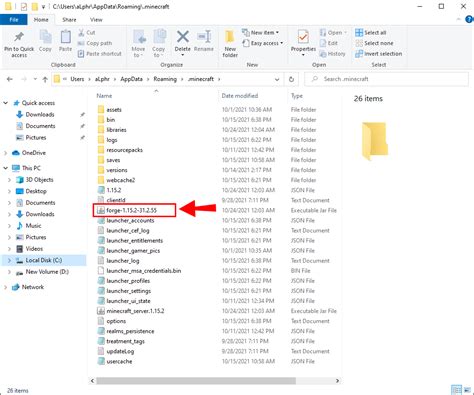Screen dimensions: 474x395
Task: Open the Open dropdown in ribbon
Action: pos(333,33)
